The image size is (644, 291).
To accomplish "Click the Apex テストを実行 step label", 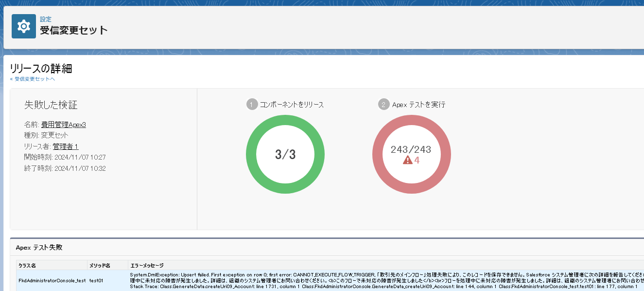I will [418, 104].
